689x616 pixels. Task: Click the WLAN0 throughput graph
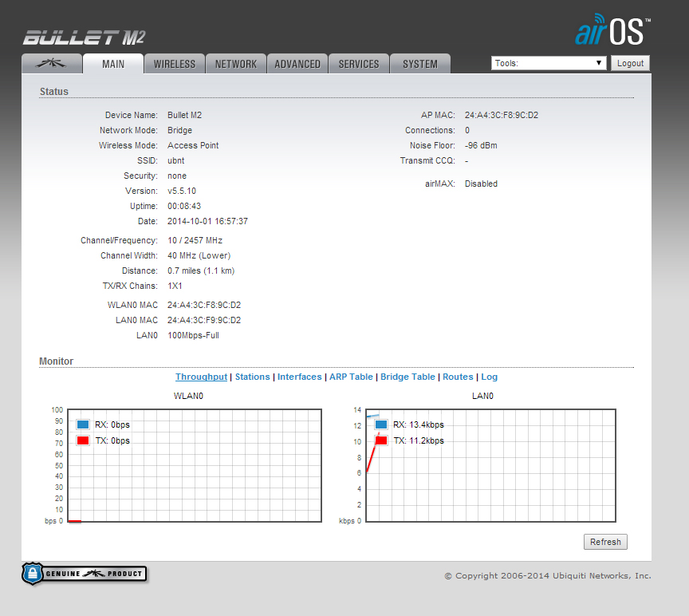tap(195, 466)
